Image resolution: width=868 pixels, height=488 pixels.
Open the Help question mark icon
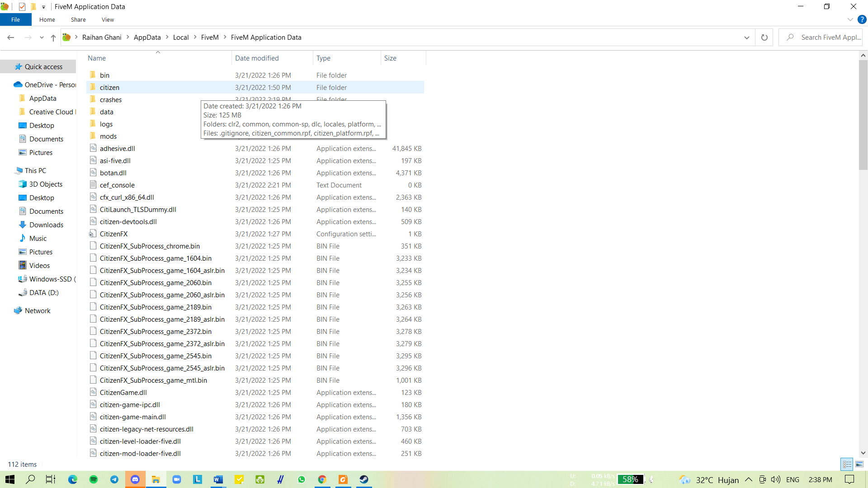pyautogui.click(x=862, y=19)
